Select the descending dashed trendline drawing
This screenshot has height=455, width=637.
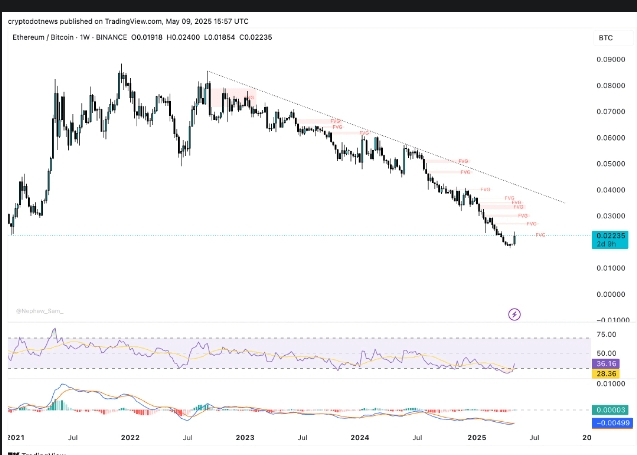point(386,137)
